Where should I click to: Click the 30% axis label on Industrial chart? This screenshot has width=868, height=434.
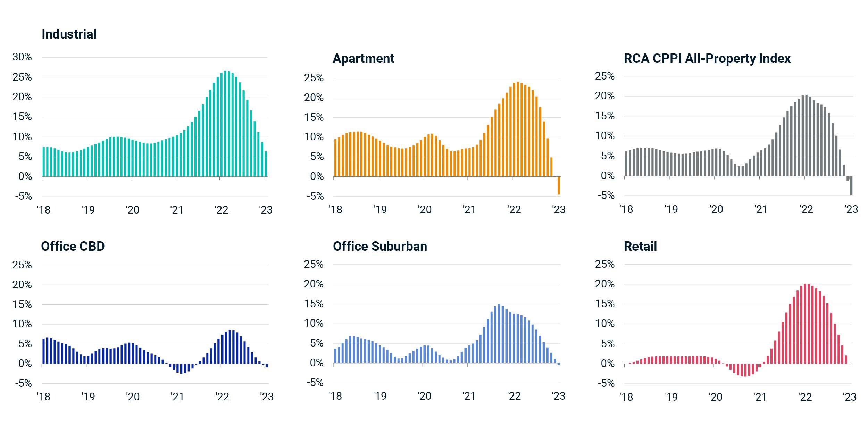tap(22, 57)
